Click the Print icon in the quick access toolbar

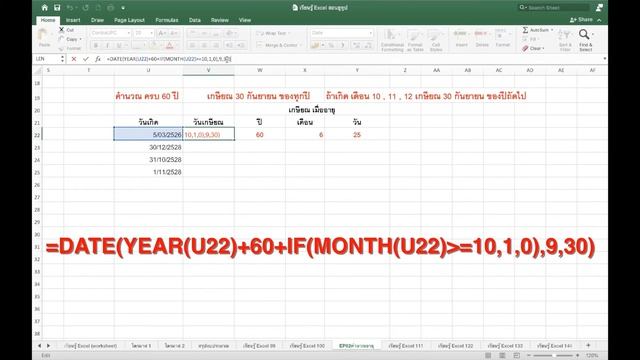pos(111,8)
